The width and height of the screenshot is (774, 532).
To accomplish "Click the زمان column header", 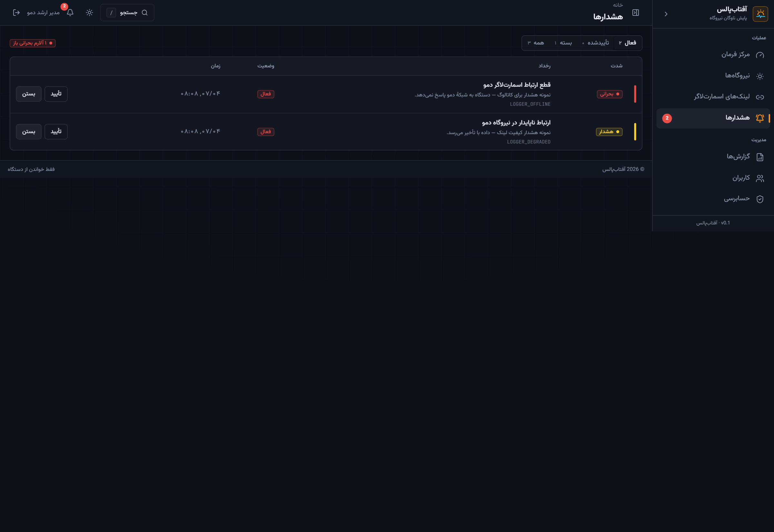I will pos(215,66).
